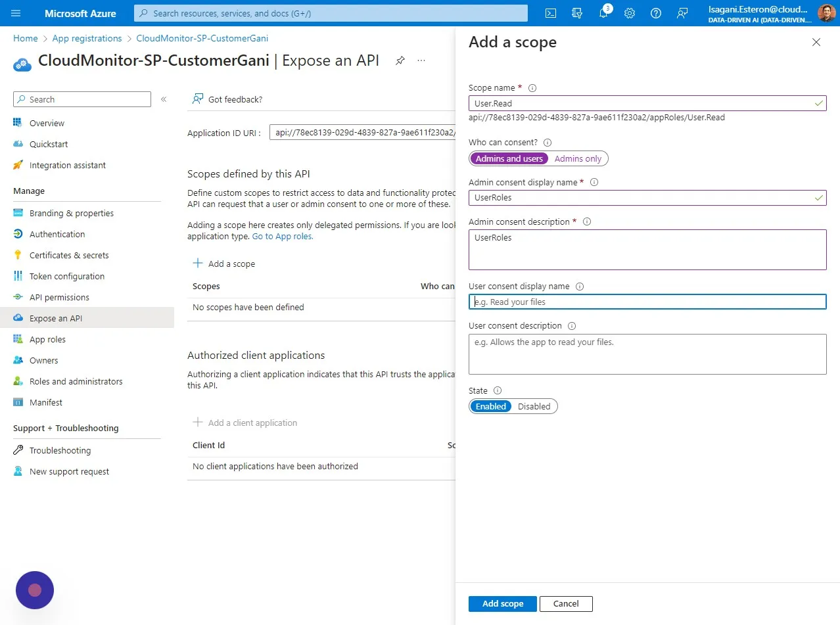Focus the top Azure search bar
Viewport: 840px width, 625px height.
click(x=331, y=13)
